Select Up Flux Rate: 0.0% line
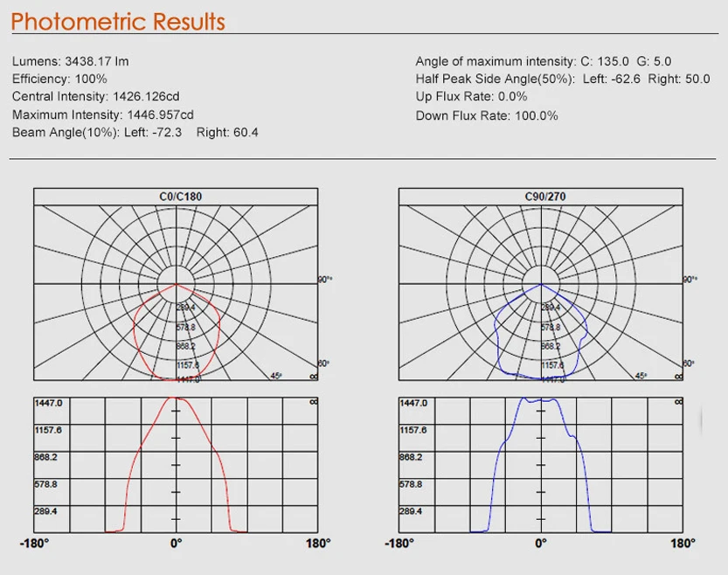Image resolution: width=728 pixels, height=575 pixels. [471, 96]
